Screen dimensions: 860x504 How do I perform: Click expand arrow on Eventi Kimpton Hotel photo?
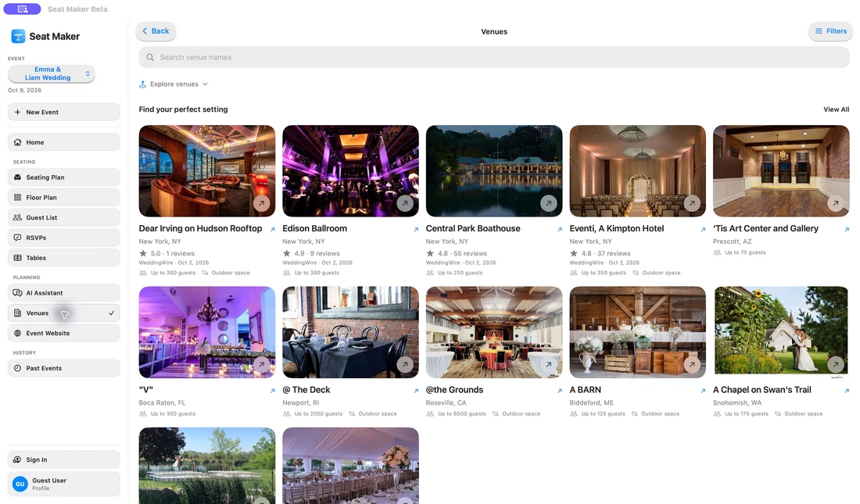pyautogui.click(x=692, y=203)
